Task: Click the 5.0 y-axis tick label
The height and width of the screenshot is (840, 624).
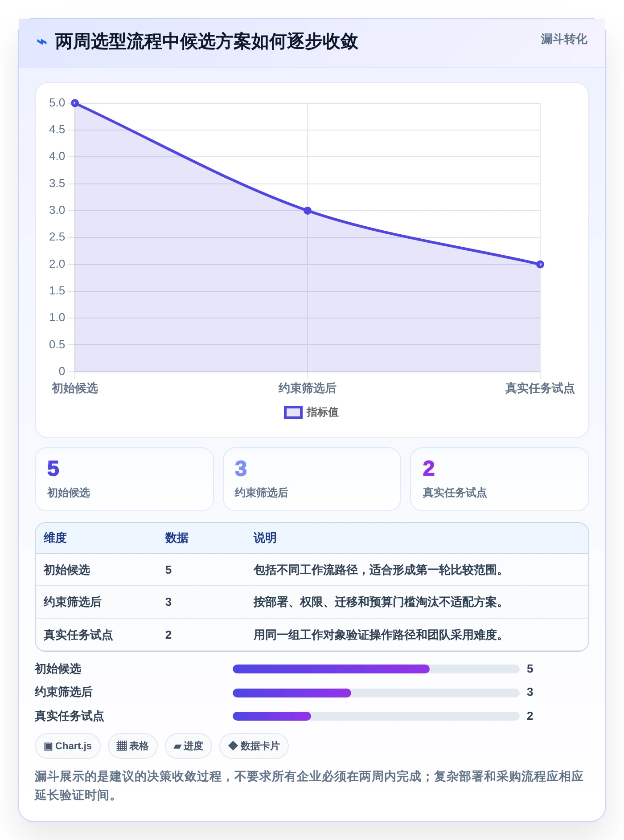Action: 57,103
